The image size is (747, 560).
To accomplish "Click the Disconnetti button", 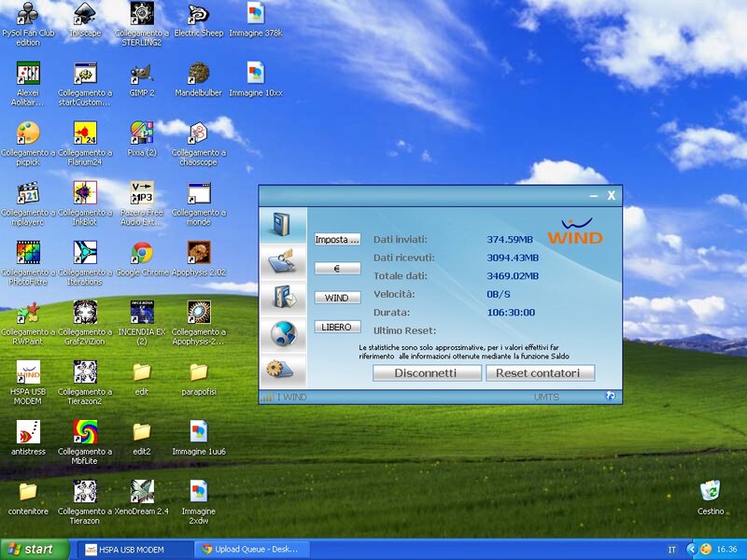I will pyautogui.click(x=427, y=372).
